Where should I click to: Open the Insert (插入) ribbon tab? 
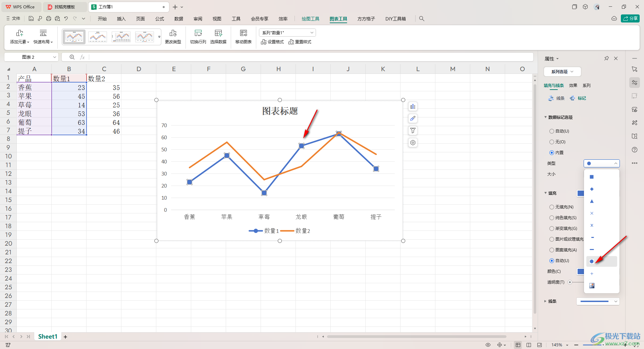(121, 19)
